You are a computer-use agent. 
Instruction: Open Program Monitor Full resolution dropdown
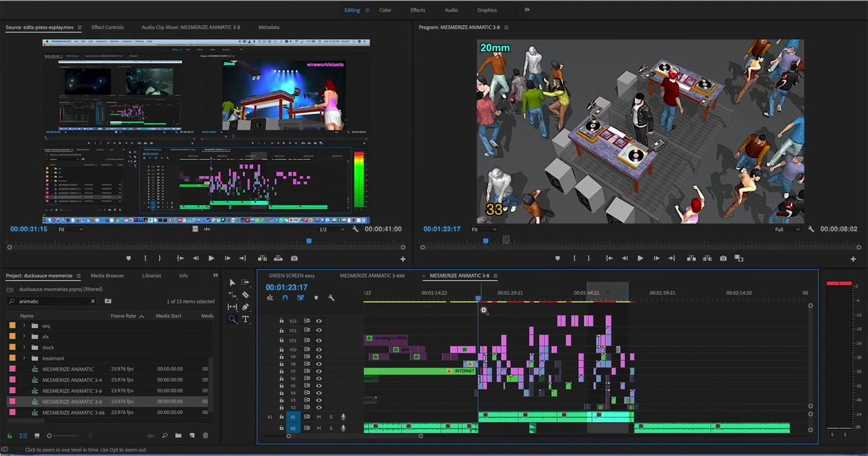click(x=788, y=229)
